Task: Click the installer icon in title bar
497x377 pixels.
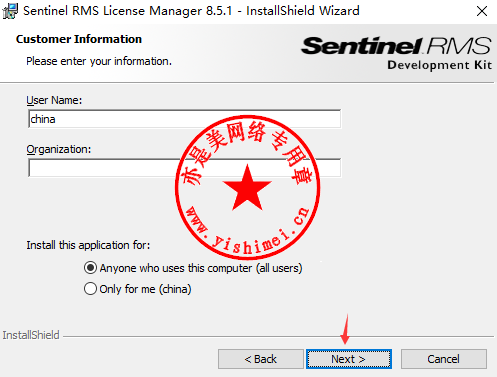Action: coord(10,11)
